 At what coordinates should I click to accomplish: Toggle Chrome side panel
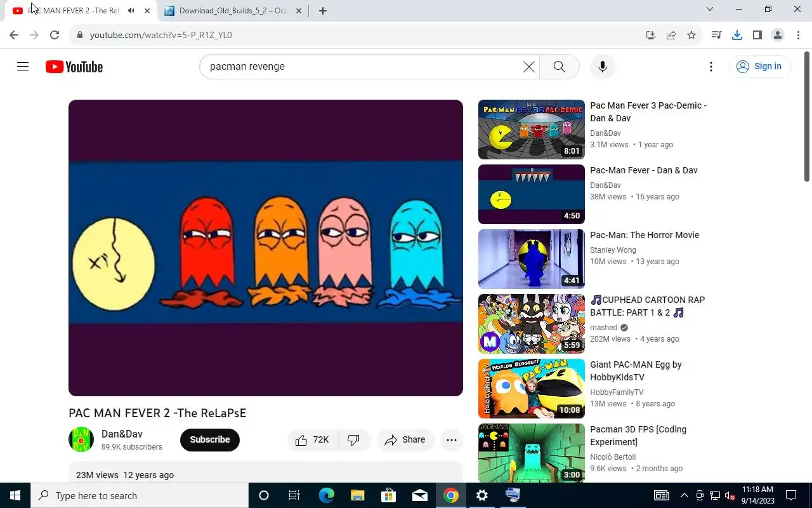pyautogui.click(x=757, y=35)
